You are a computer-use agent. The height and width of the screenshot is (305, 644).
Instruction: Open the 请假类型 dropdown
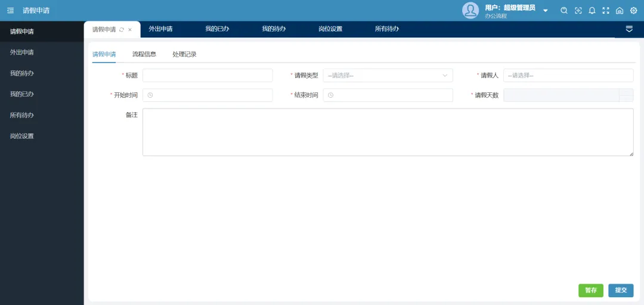388,76
